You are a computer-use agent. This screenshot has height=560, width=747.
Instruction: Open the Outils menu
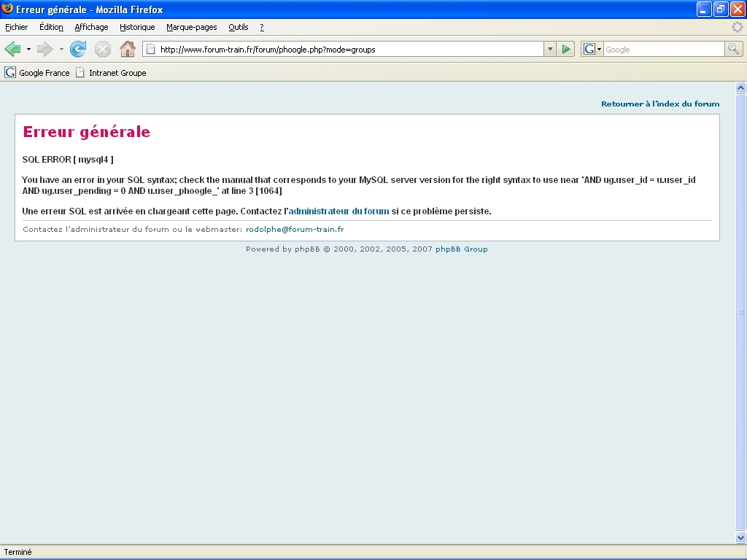tap(239, 27)
